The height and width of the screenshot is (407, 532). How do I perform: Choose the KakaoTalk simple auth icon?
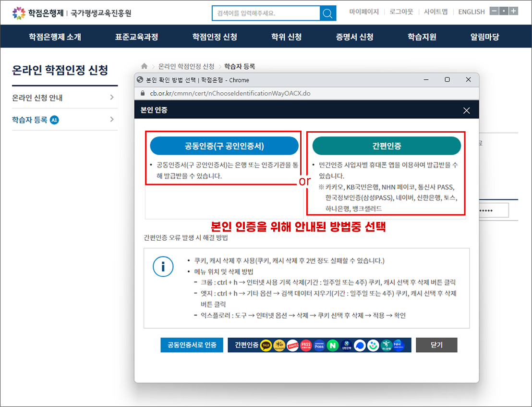coord(266,345)
